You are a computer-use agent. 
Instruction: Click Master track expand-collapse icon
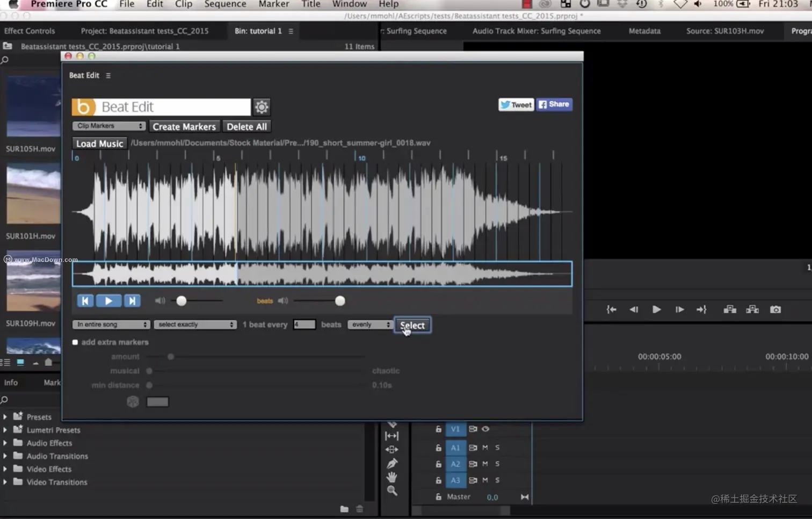click(x=525, y=497)
